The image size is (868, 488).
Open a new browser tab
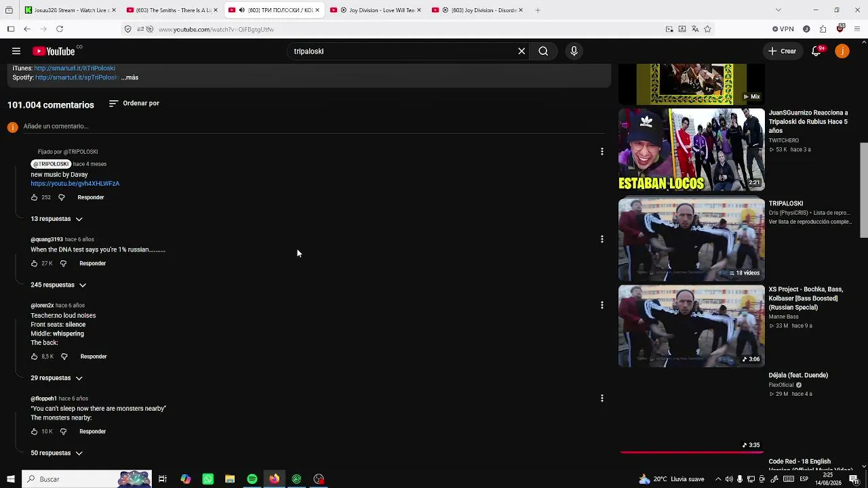[x=538, y=10]
